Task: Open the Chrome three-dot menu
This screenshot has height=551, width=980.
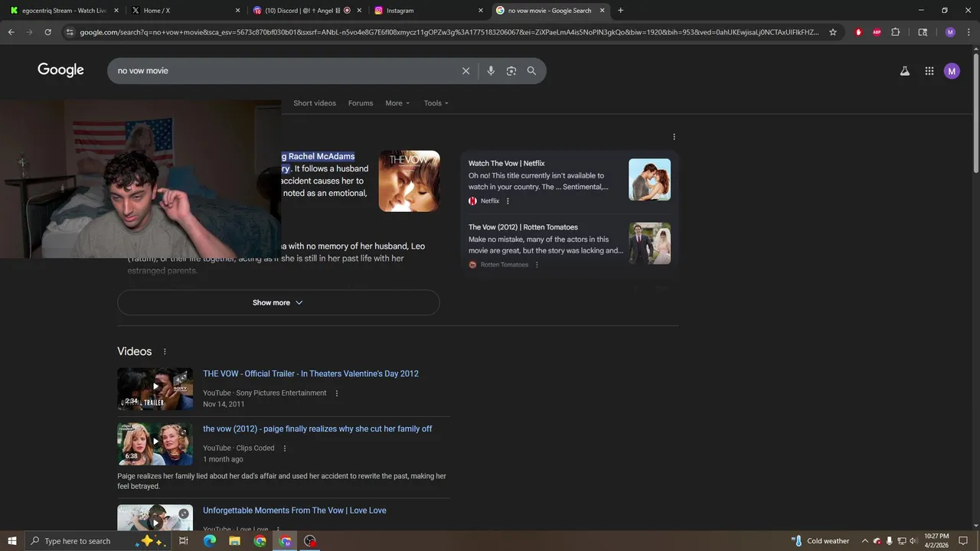Action: pyautogui.click(x=968, y=32)
